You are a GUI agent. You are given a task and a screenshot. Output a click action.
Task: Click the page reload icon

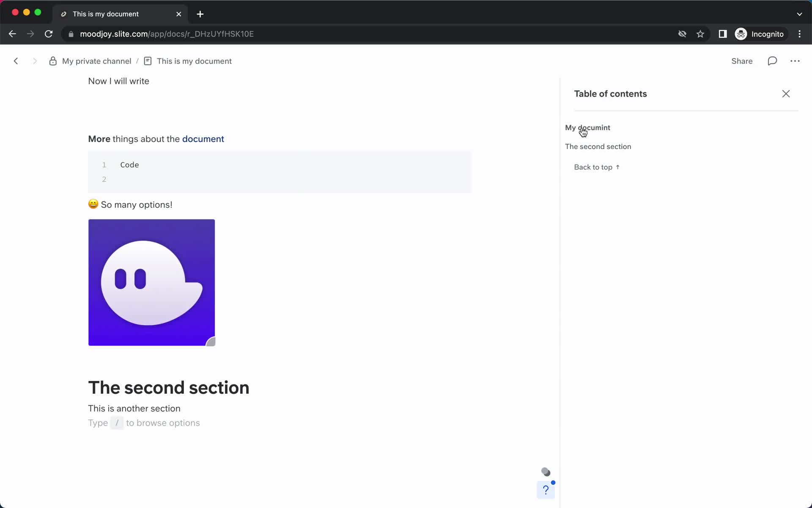(49, 34)
